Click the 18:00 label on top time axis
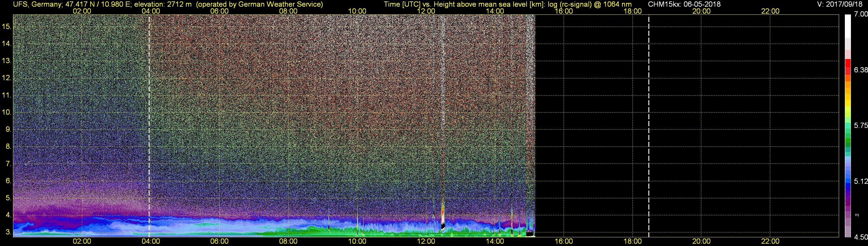Image resolution: width=868 pixels, height=246 pixels. pyautogui.click(x=632, y=11)
